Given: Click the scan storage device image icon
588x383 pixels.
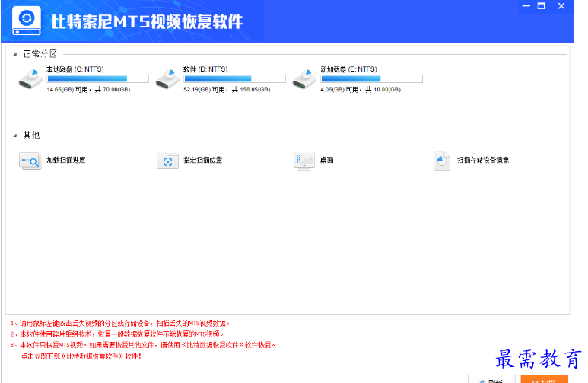Looking at the screenshot, I should point(442,161).
